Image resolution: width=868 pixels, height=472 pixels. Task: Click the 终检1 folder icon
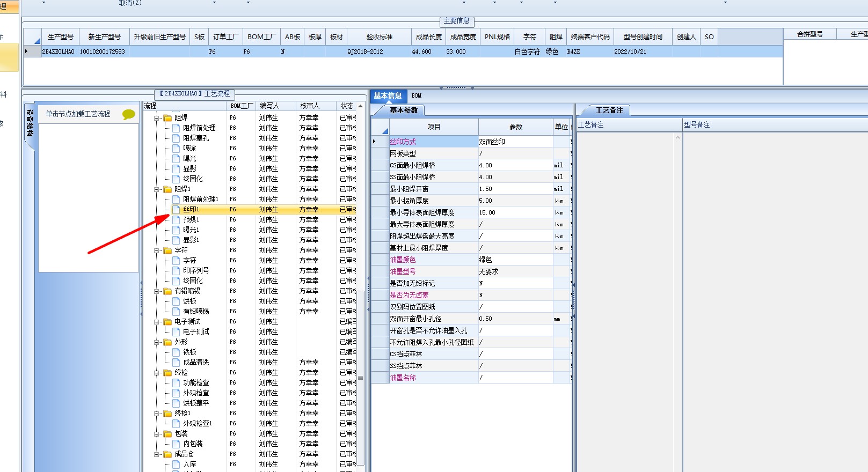167,413
